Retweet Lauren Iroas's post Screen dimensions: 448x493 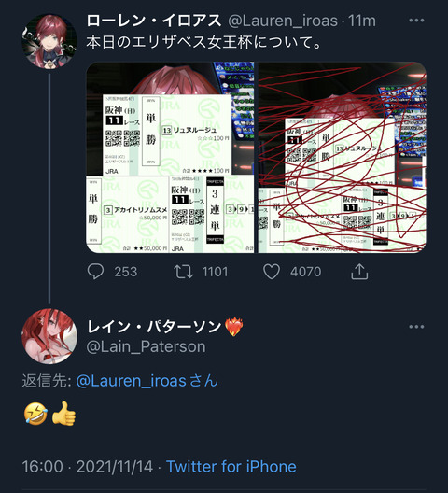pos(184,272)
